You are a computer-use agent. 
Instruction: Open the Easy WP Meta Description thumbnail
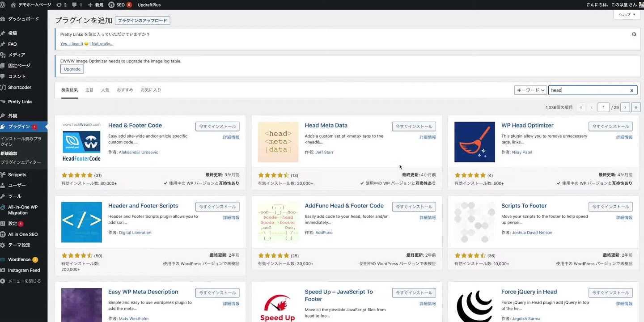pyautogui.click(x=81, y=305)
